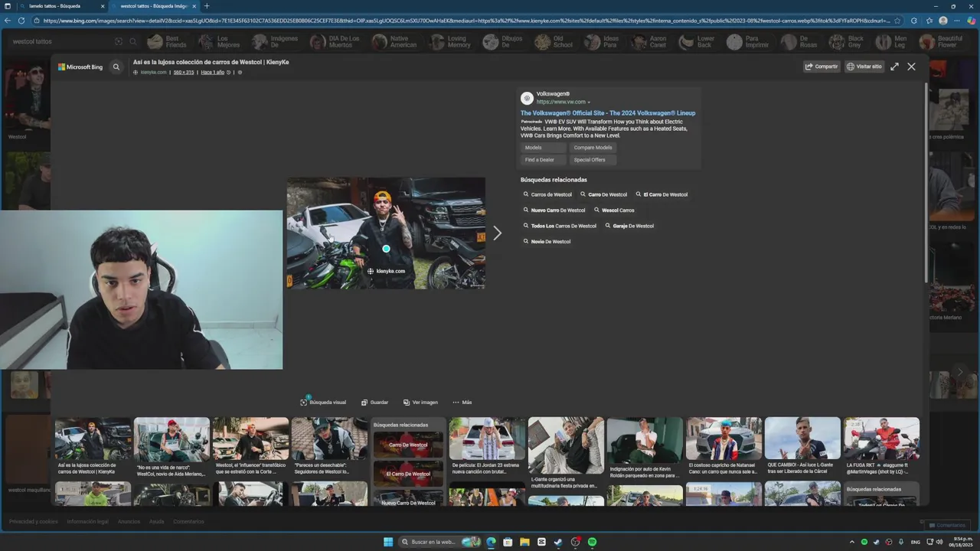Go back with the browser back arrow
This screenshot has width=980, height=551.
[x=8, y=21]
